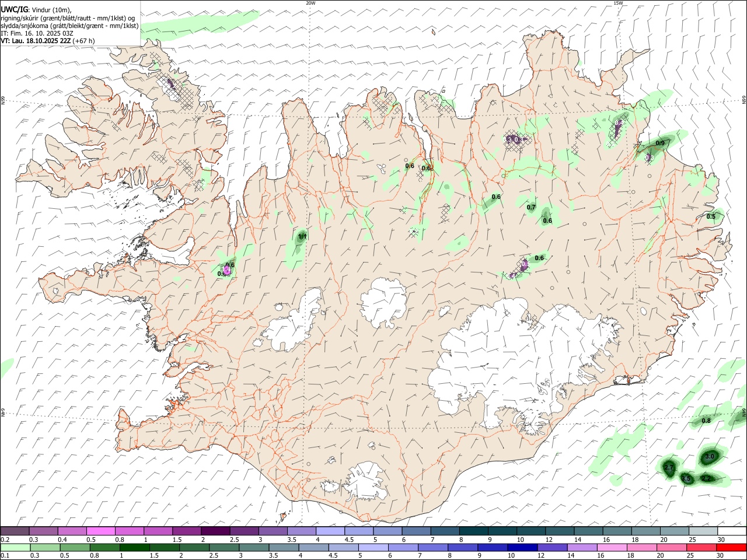Select the red-pink legend swatch labeled 25
Viewport: 747px width, 560px height.
pyautogui.click(x=701, y=547)
